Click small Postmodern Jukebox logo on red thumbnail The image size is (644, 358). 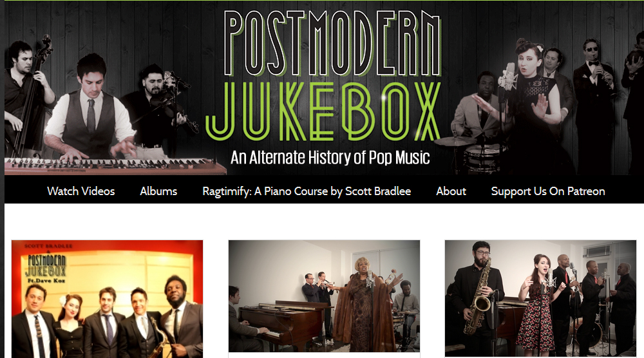pyautogui.click(x=46, y=265)
